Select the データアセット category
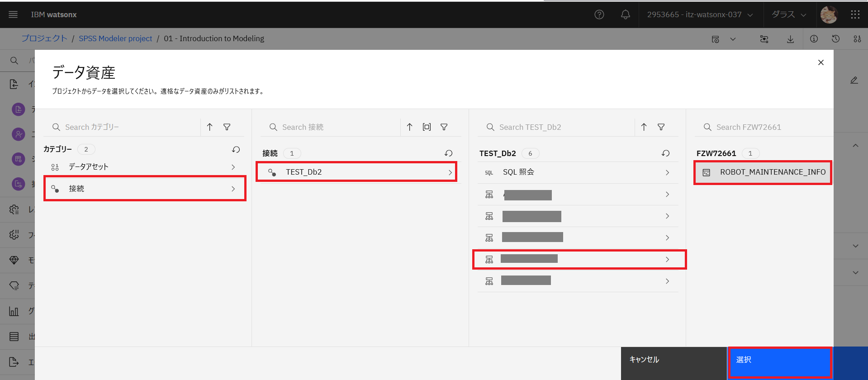This screenshot has height=380, width=868. tap(144, 167)
